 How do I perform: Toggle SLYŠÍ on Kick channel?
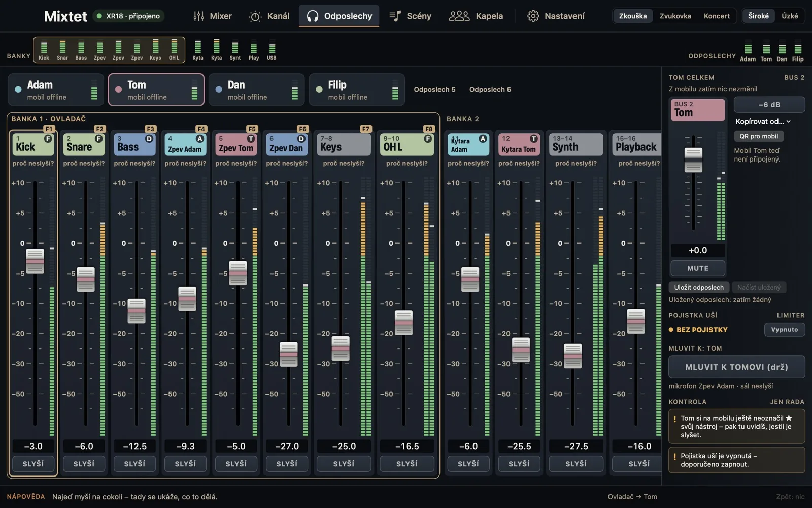33,464
